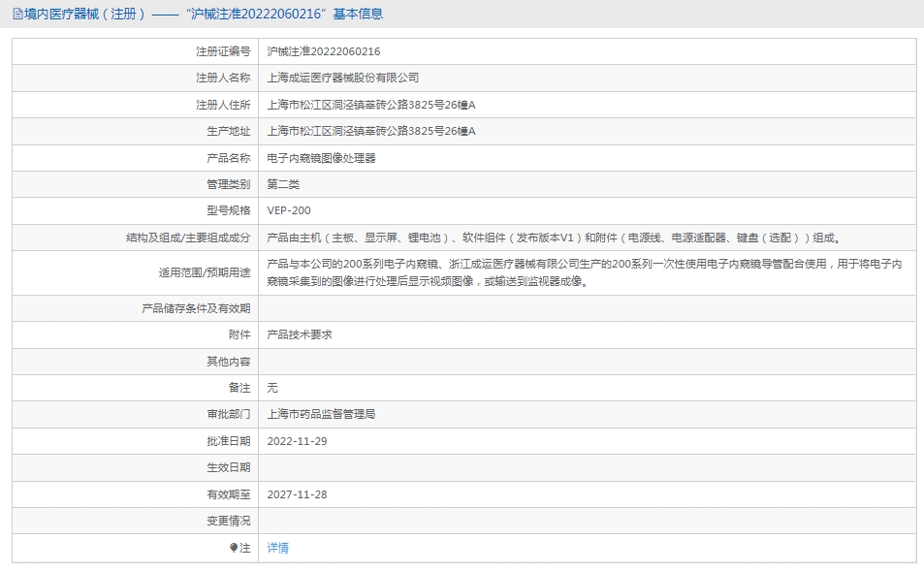Click the label 审批部门
924x572 pixels.
coord(228,414)
